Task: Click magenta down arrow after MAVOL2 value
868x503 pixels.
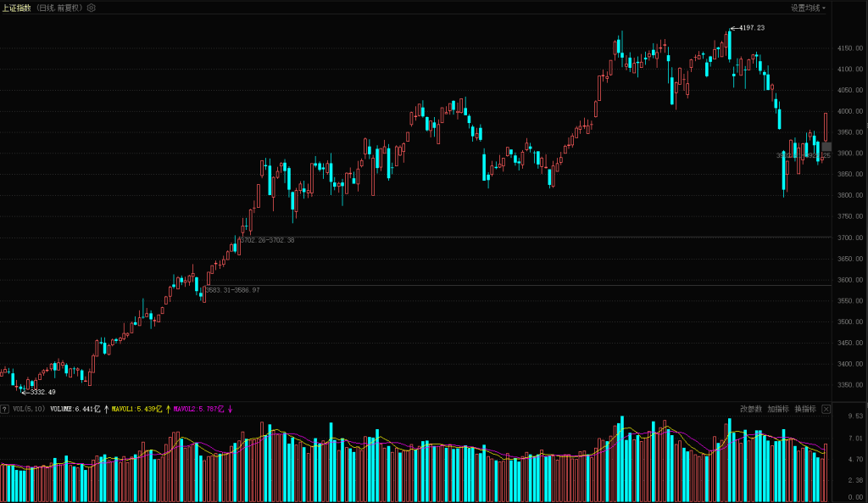Action: (x=231, y=409)
